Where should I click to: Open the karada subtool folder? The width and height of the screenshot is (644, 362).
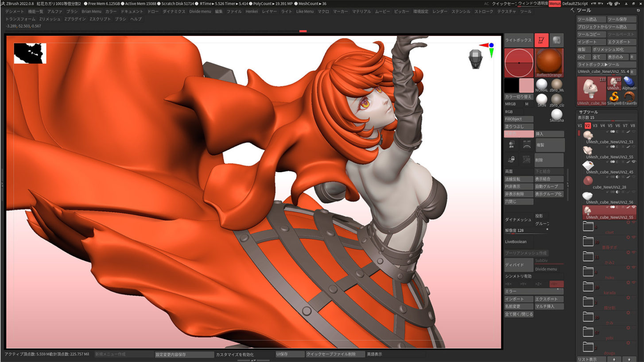tap(588, 287)
